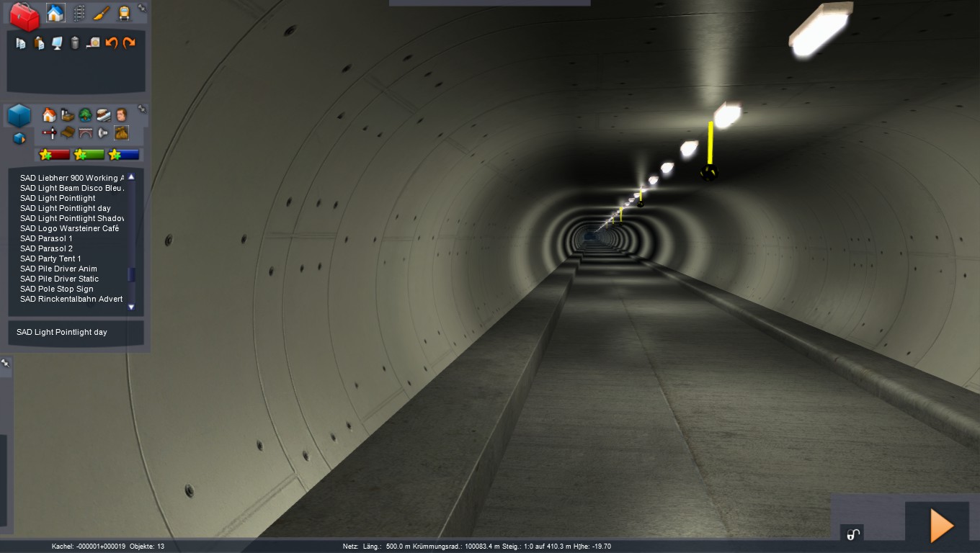Click the orange undo arrow
Viewport: 980px width, 553px height.
click(112, 43)
